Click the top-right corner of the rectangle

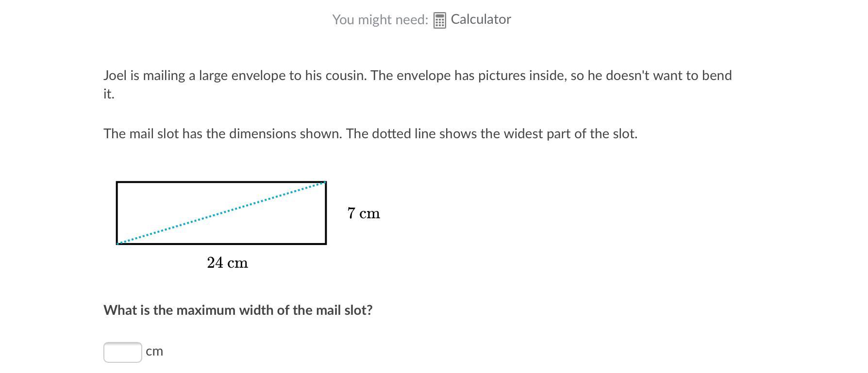click(x=325, y=182)
